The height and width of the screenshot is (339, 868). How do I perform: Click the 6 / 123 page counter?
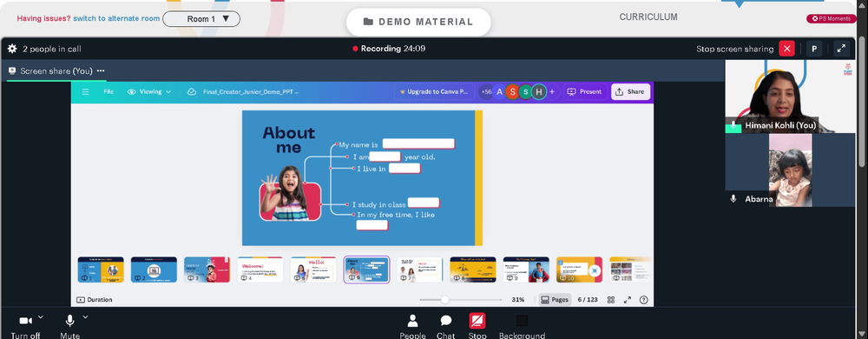click(588, 300)
